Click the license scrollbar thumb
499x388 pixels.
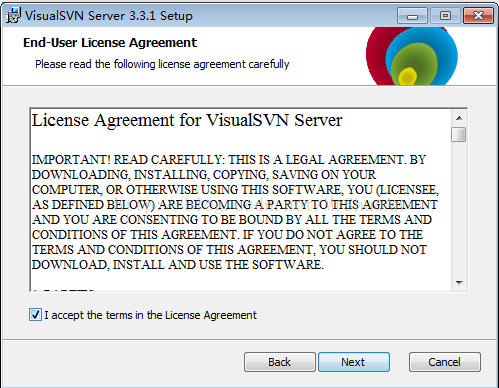pos(459,134)
